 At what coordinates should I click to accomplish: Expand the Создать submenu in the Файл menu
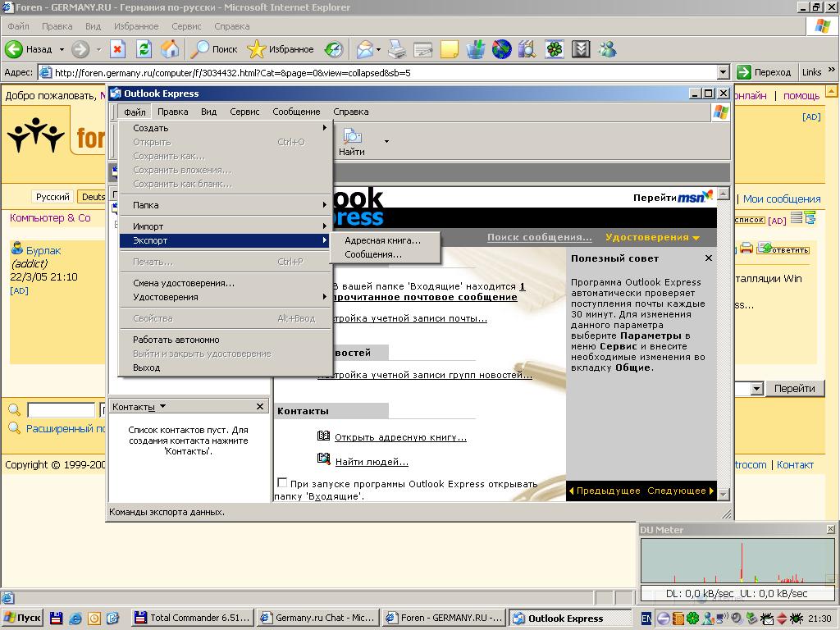point(226,128)
